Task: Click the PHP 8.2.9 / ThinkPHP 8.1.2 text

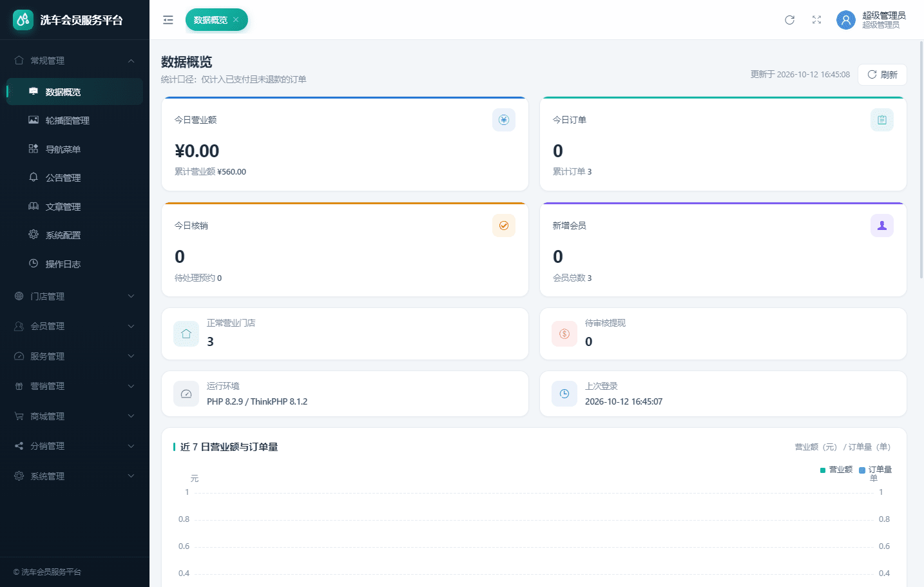Action: coord(257,401)
